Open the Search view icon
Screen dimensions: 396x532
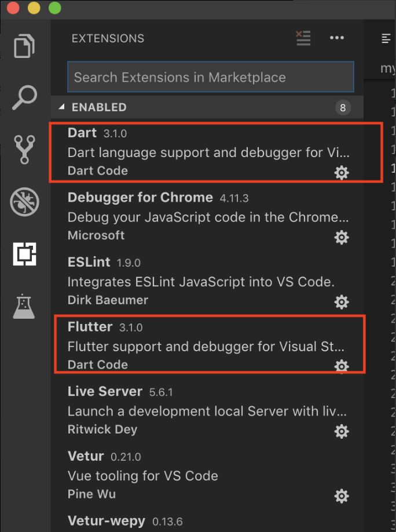(24, 97)
